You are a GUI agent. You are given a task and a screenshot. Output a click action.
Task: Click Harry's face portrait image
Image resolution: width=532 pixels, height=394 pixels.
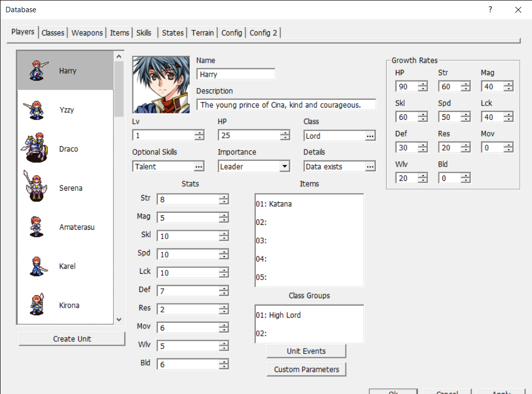161,84
